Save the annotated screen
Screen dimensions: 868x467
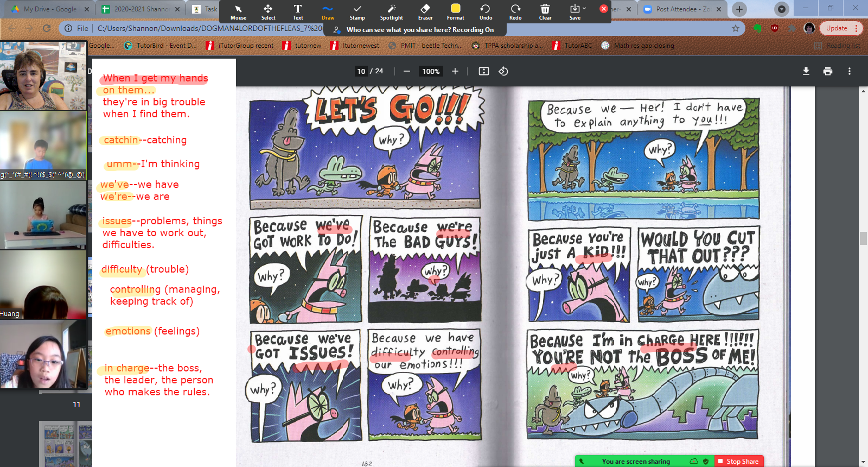[x=575, y=12]
